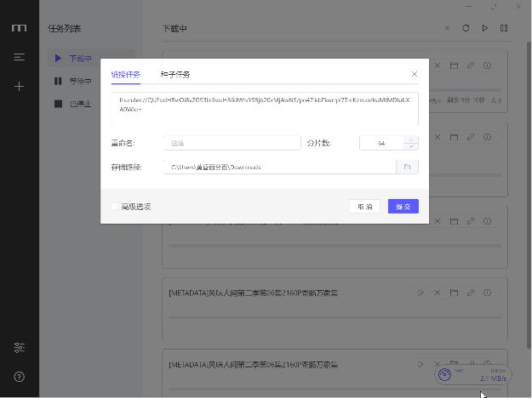Click the thunder:// link text area
The height and width of the screenshot is (398, 532).
[x=265, y=109]
